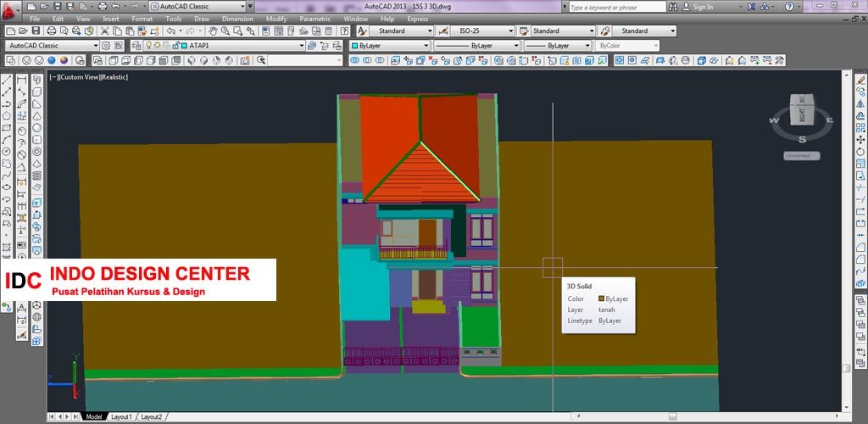Click the cyan ByLayer color swatch
Screen dimensions: 868x424
click(354, 46)
